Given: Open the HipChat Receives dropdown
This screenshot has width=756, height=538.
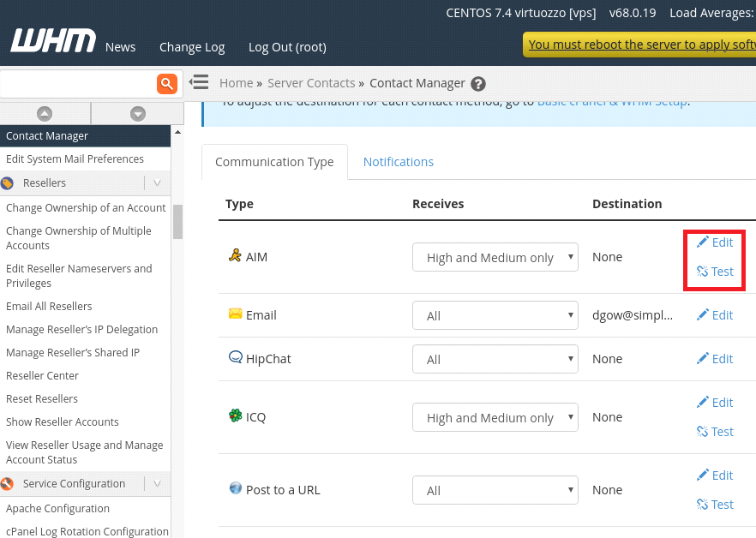Looking at the screenshot, I should point(495,359).
